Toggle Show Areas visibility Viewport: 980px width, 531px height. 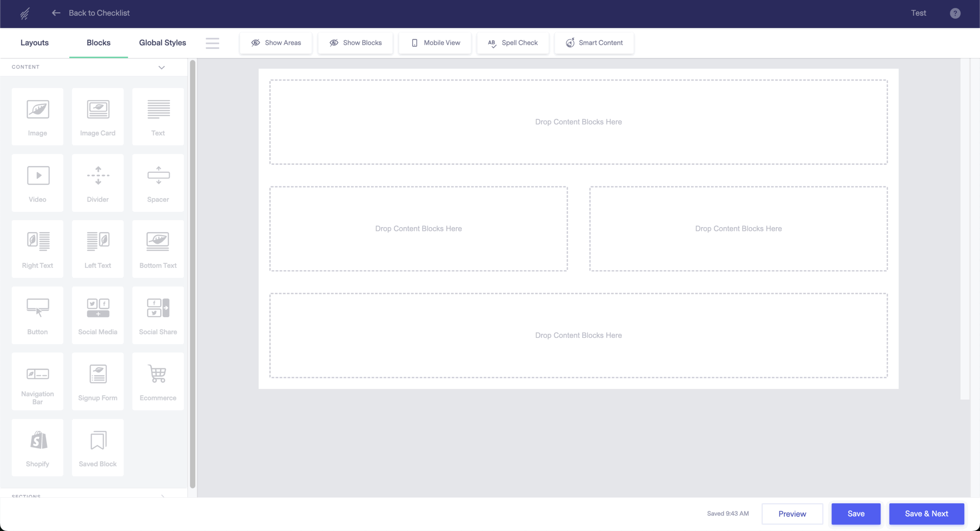[x=276, y=43]
